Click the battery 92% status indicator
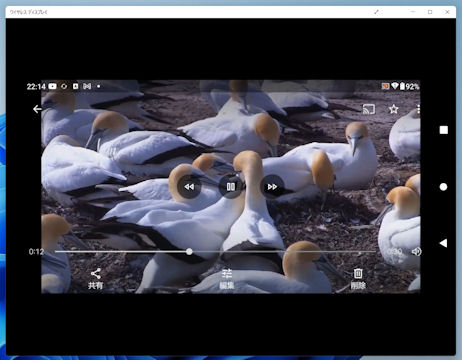 click(409, 86)
